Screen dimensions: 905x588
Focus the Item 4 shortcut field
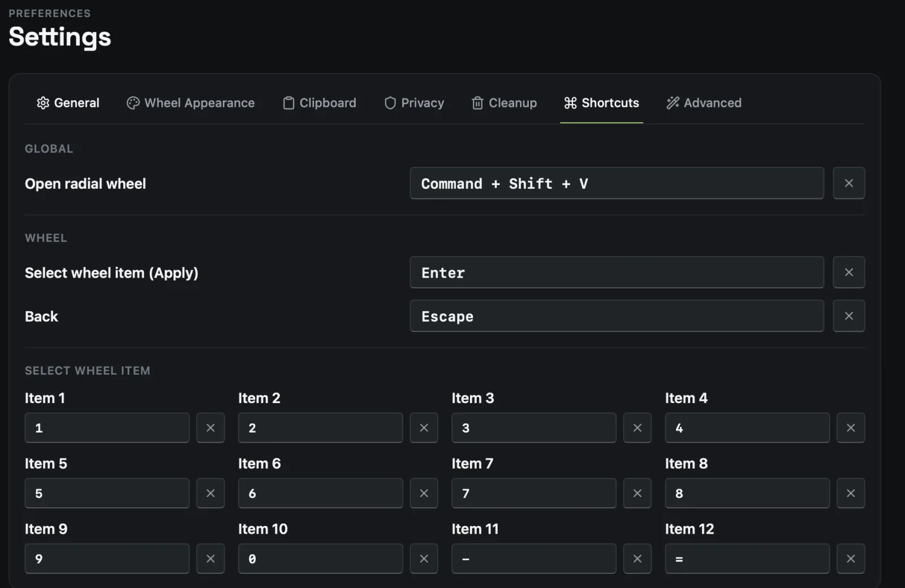(x=747, y=428)
